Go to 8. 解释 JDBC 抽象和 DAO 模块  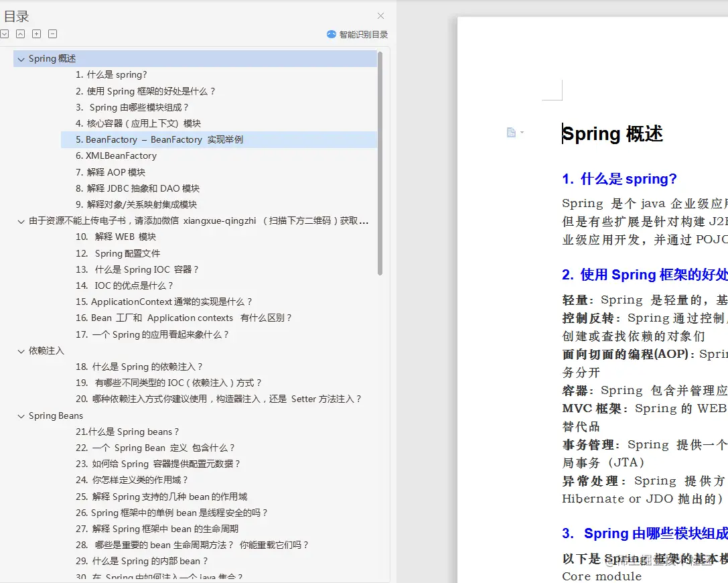pos(137,188)
